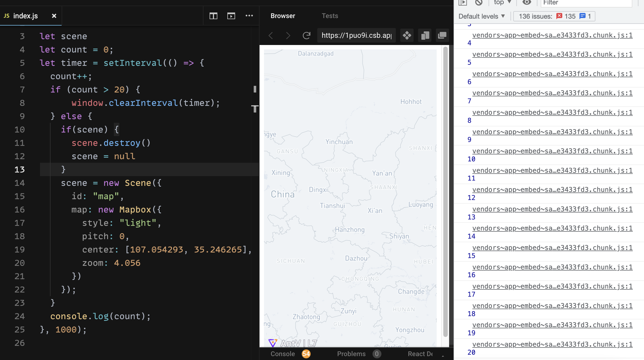Click the CodeSandbox diamond icon beside the URL
This screenshot has width=644, height=360.
[x=407, y=35]
